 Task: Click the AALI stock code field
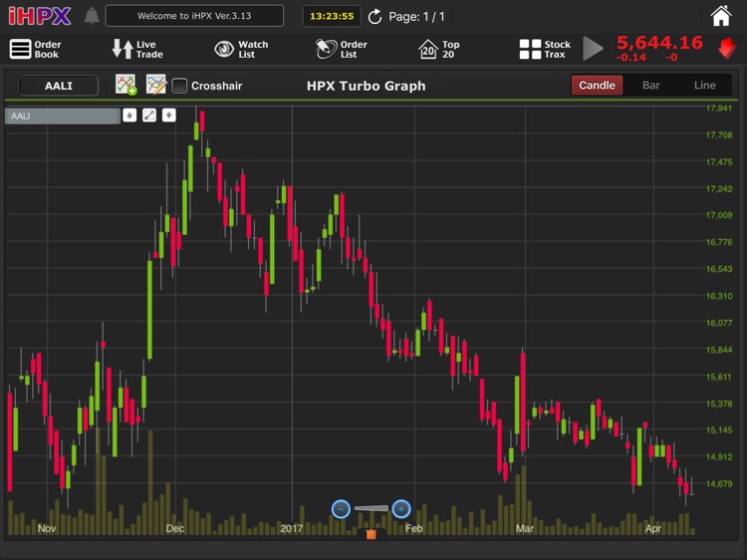click(58, 86)
